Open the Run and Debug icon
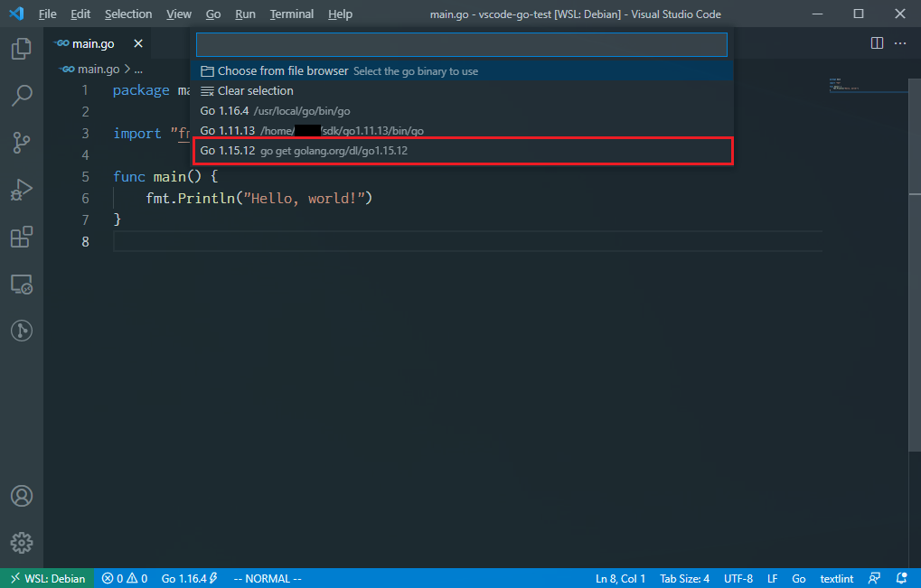Screen dimensions: 921x588 click(21, 190)
